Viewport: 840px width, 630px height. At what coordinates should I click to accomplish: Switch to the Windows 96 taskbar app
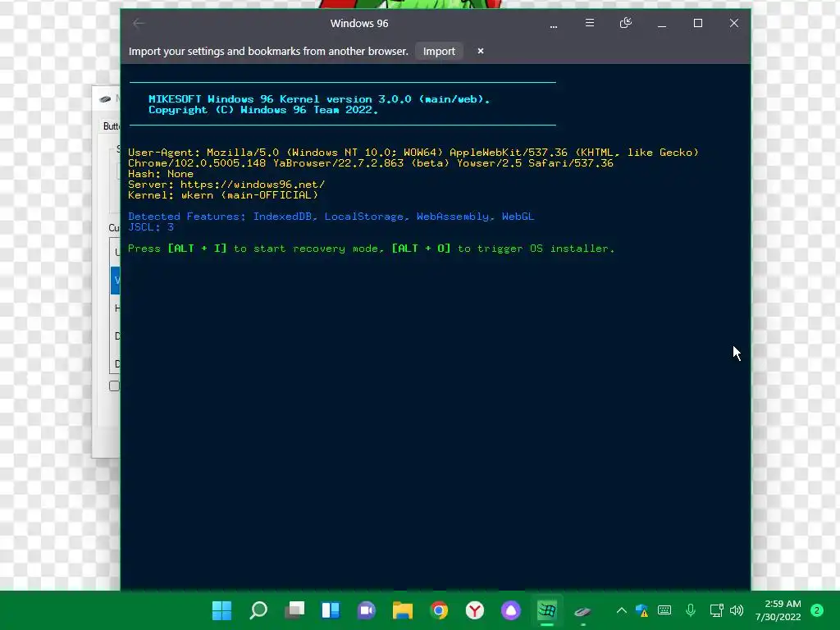point(547,610)
